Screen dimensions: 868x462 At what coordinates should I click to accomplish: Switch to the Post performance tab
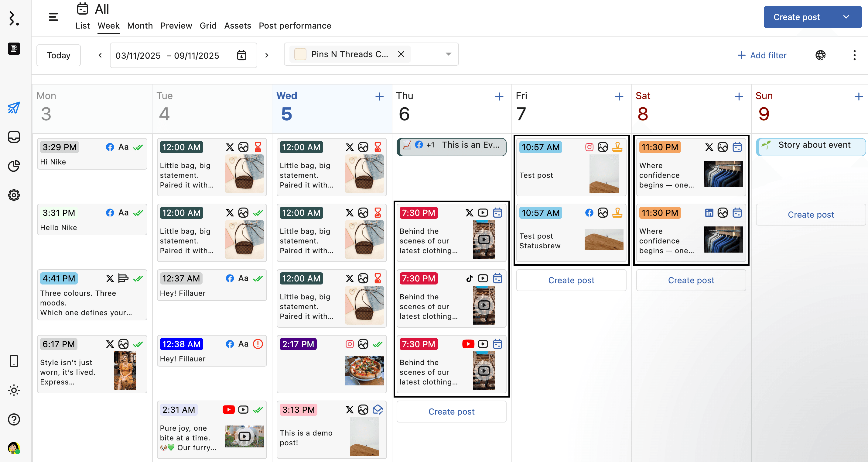[295, 26]
